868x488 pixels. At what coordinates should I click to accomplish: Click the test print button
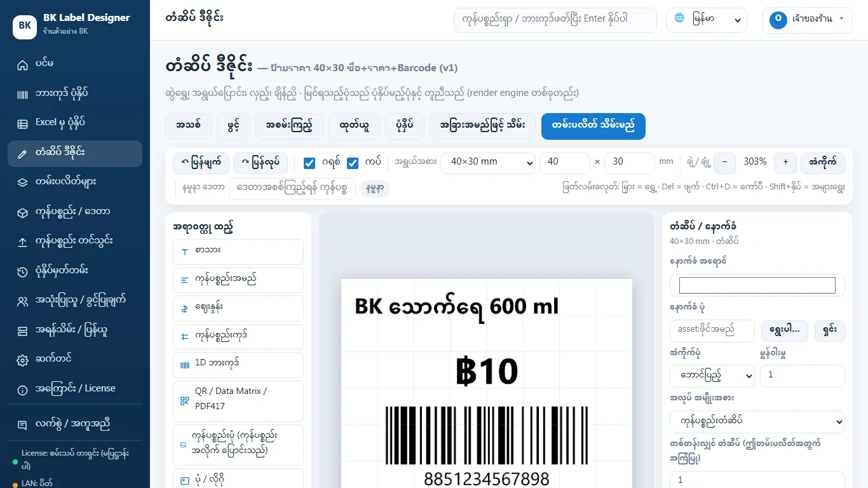289,126
